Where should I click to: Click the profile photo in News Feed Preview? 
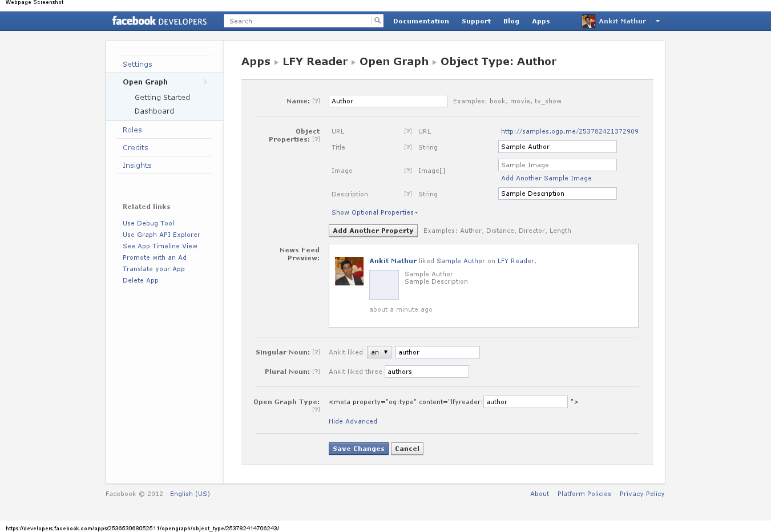349,271
